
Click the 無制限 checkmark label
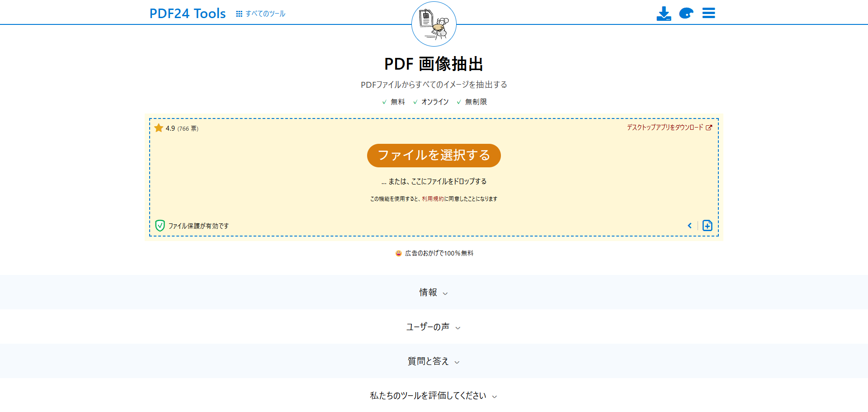click(x=472, y=102)
